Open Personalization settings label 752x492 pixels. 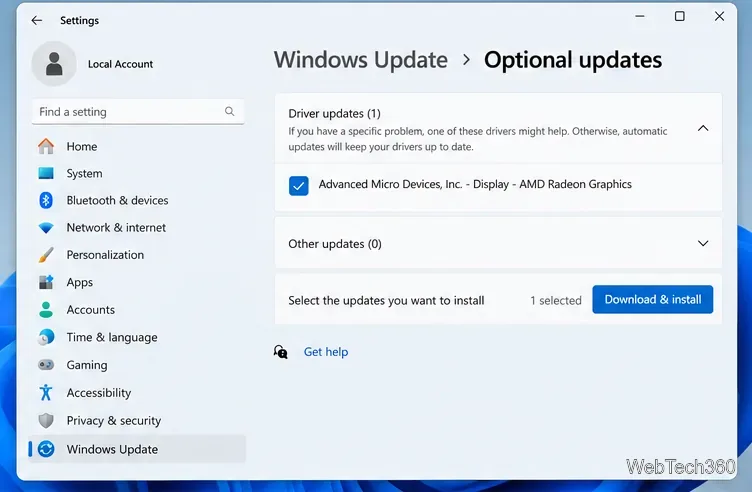[x=105, y=255]
